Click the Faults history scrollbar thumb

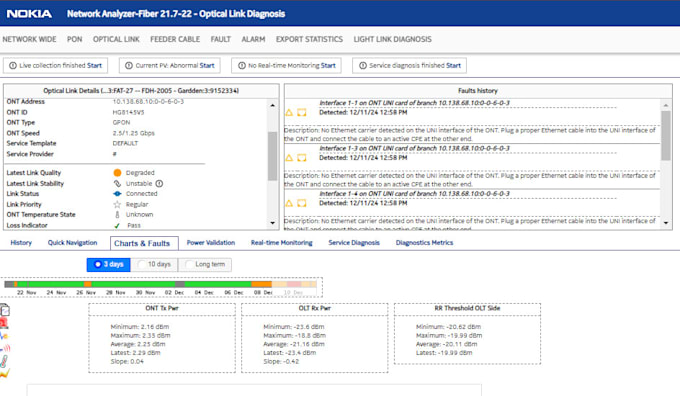point(666,136)
